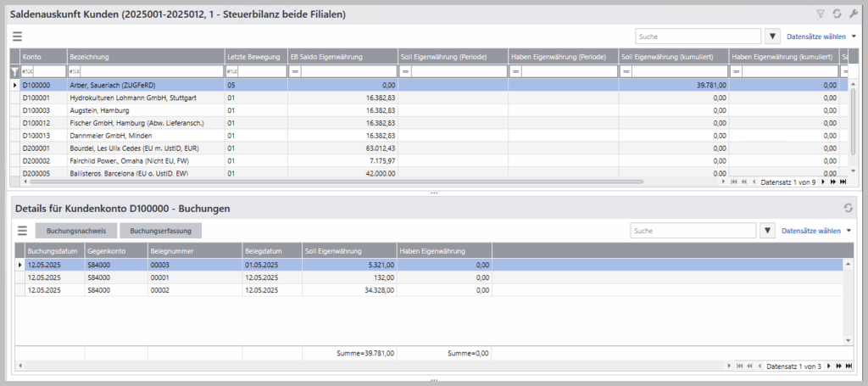Click the filter row funnel icon in the upper grid

coord(14,72)
